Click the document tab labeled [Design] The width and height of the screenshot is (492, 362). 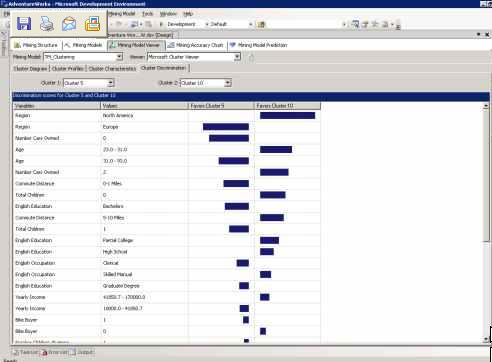point(143,35)
